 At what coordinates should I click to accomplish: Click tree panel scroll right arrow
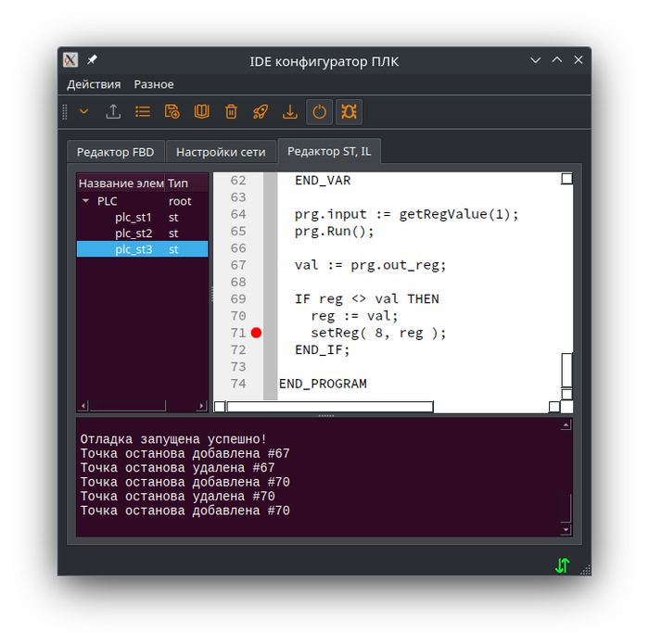coord(201,406)
